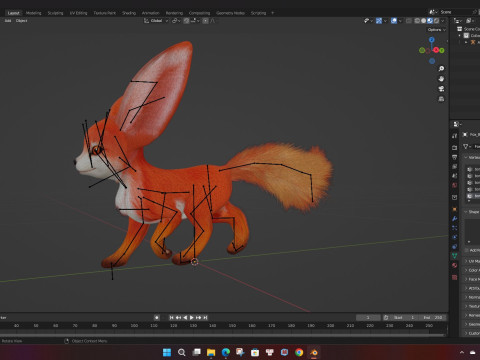
Task: Toggle auto keying record button in timeline
Action: click(x=157, y=317)
